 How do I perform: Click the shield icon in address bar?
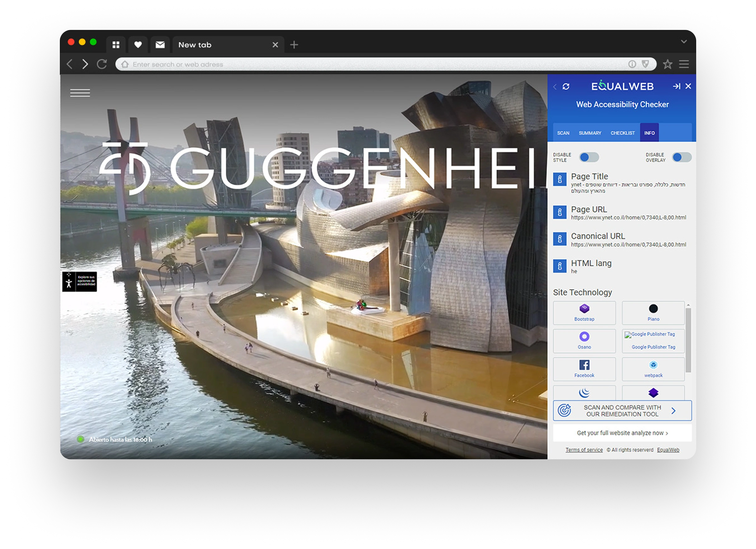[645, 64]
